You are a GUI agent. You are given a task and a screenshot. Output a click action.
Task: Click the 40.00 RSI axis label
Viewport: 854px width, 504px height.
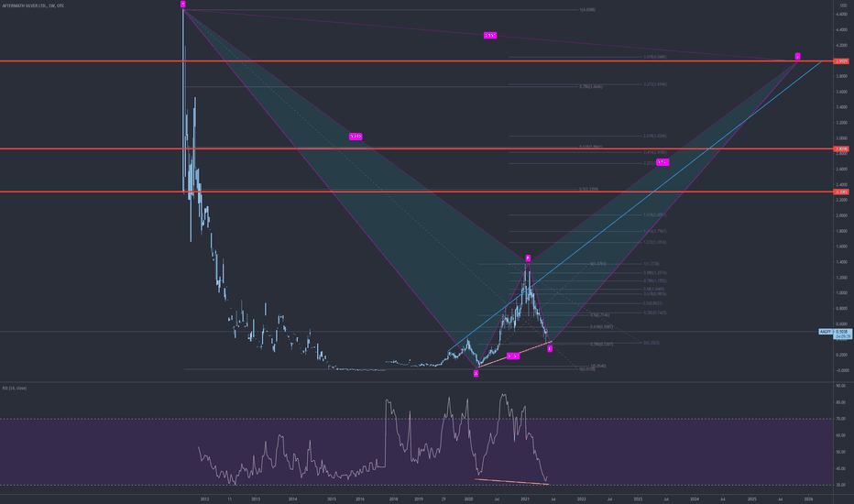click(x=840, y=468)
